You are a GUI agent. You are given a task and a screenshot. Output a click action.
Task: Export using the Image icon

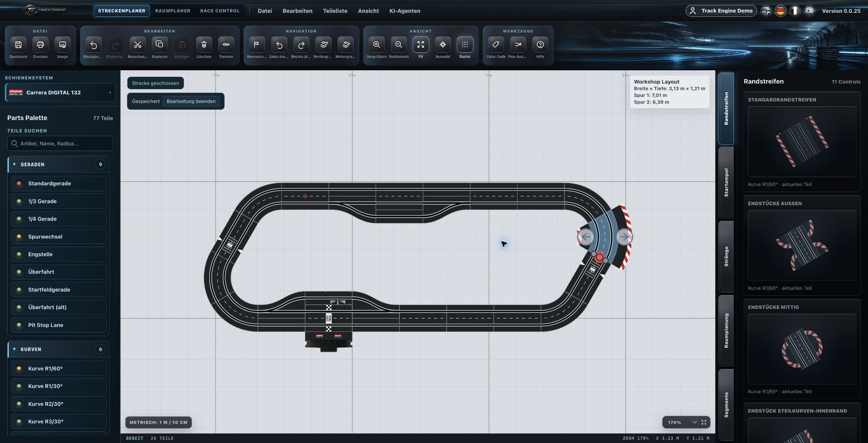coord(62,45)
